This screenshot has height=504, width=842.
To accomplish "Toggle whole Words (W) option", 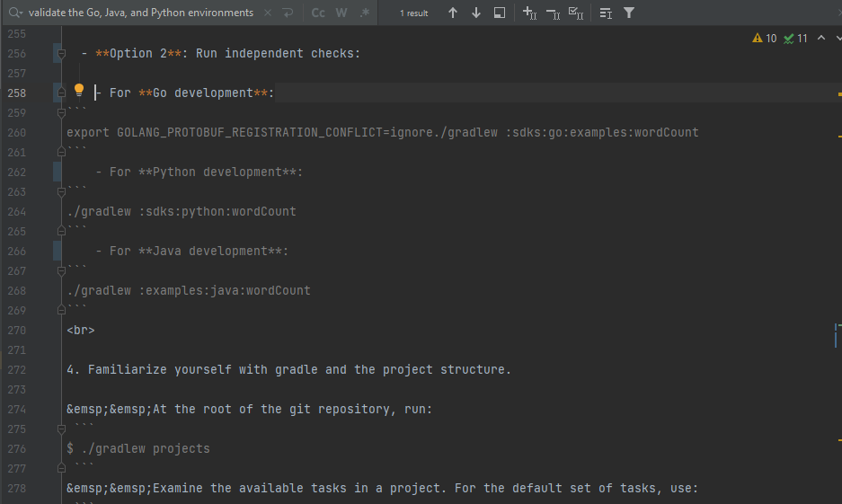I will coord(341,13).
